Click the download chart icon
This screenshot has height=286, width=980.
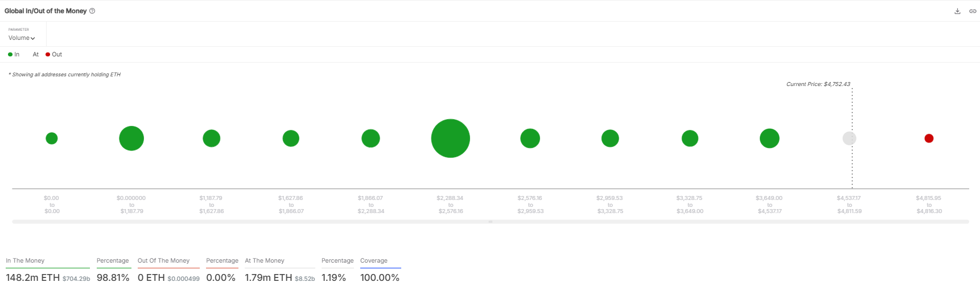pos(957,11)
